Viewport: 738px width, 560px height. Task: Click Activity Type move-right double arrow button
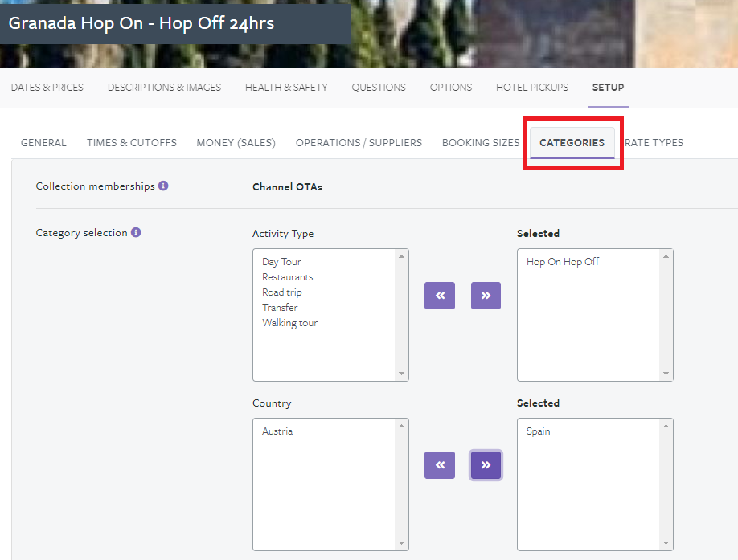(x=486, y=296)
